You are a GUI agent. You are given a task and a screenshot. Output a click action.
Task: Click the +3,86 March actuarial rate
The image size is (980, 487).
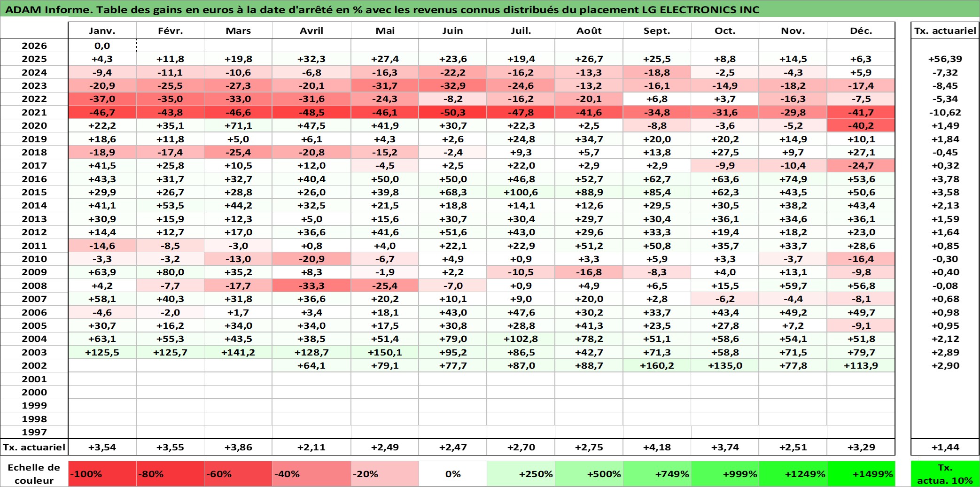(238, 447)
